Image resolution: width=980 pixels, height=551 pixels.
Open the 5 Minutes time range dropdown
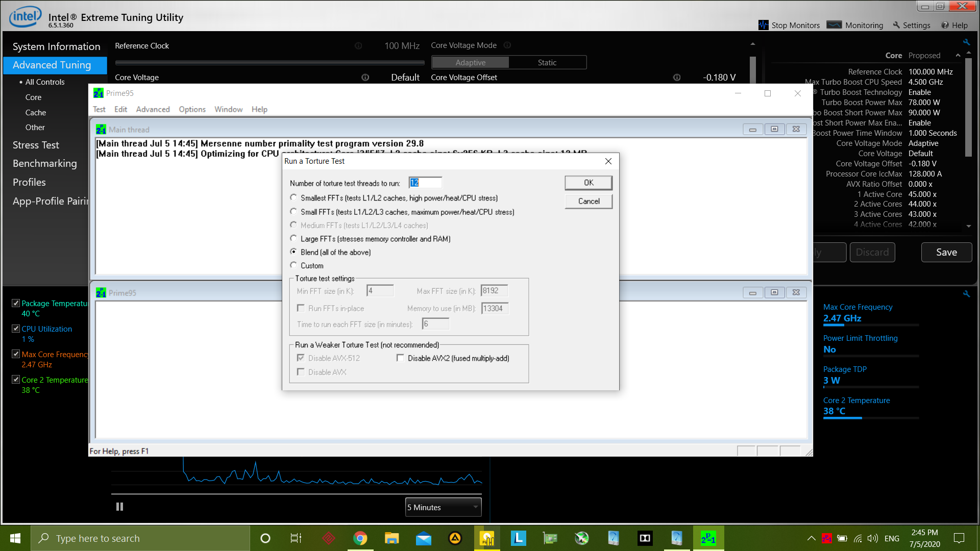[x=443, y=507]
